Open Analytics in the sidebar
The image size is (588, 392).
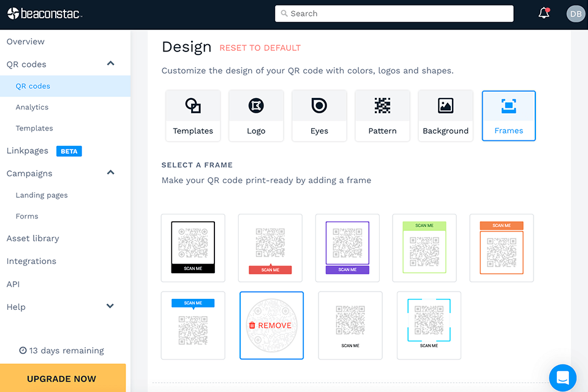click(32, 107)
